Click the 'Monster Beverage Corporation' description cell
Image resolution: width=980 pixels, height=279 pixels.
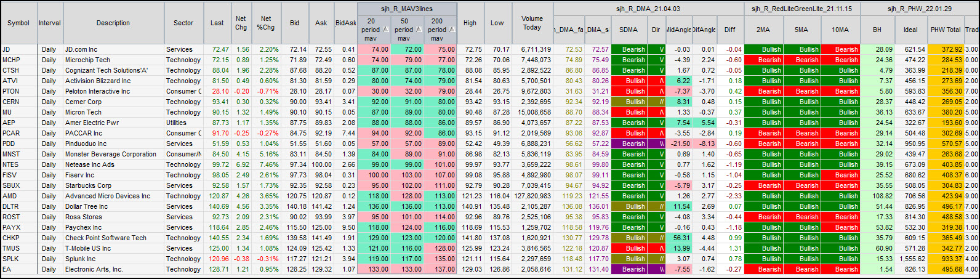tap(113, 154)
